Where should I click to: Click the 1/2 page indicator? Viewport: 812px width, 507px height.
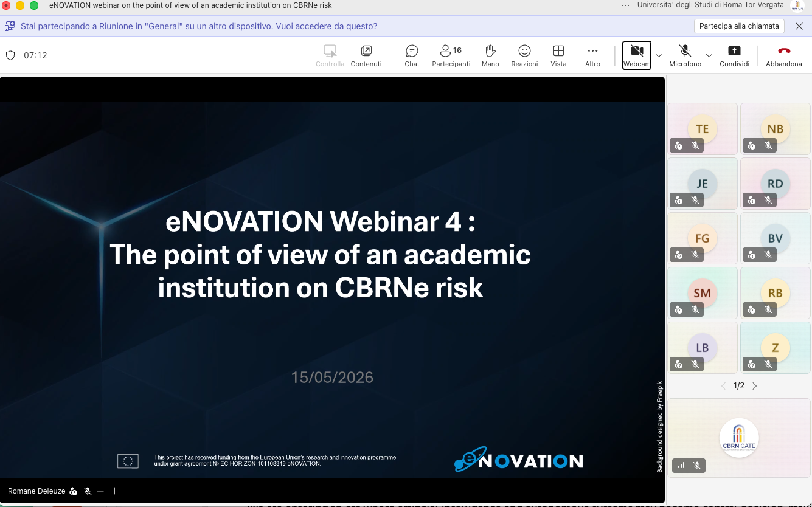coord(739,386)
